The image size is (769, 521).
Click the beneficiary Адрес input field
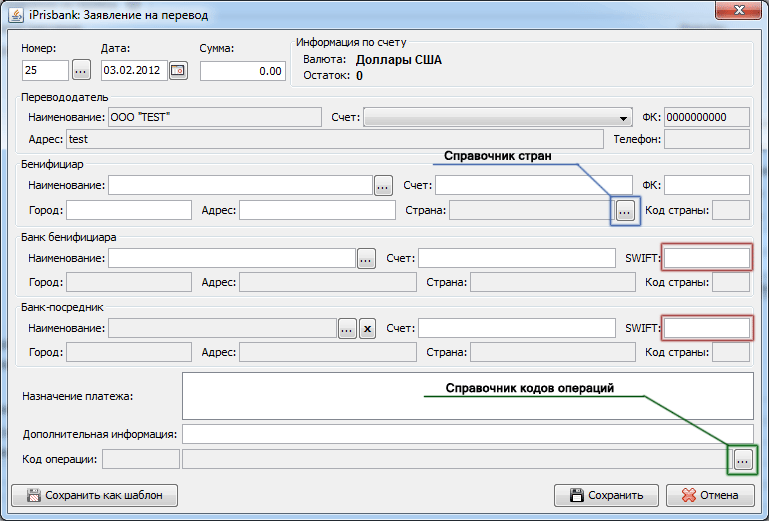tap(317, 210)
